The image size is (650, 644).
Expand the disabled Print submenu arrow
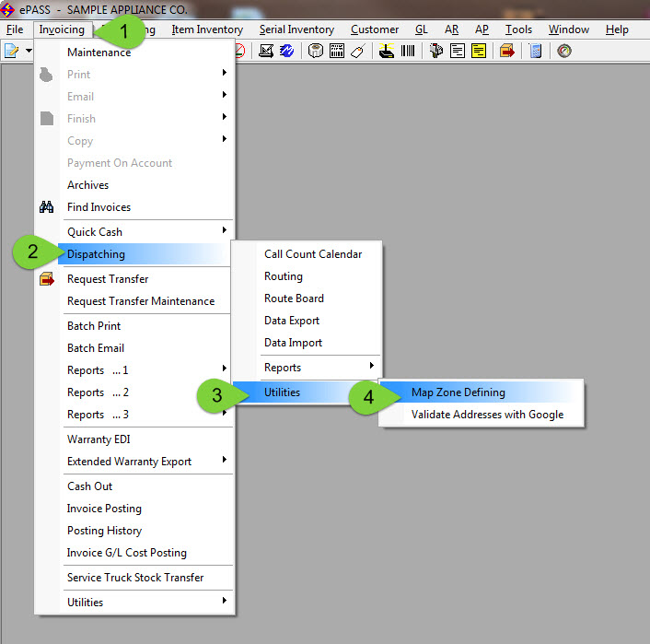click(x=225, y=73)
